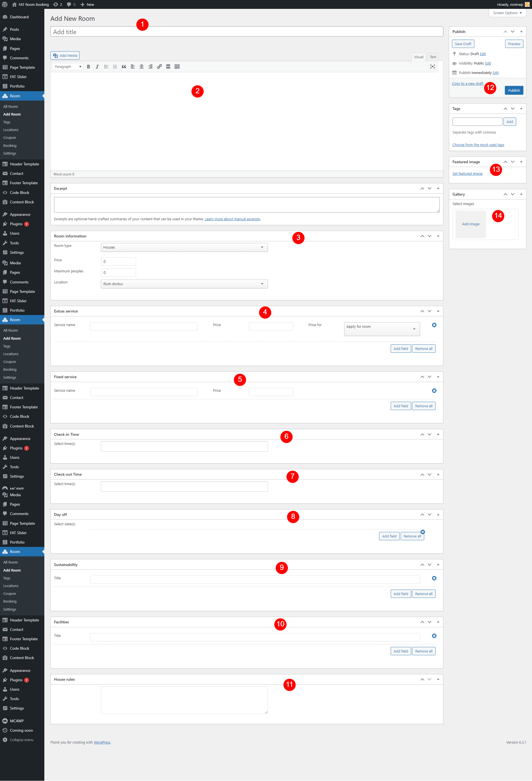Open the Paragraph format dropdown

click(68, 66)
